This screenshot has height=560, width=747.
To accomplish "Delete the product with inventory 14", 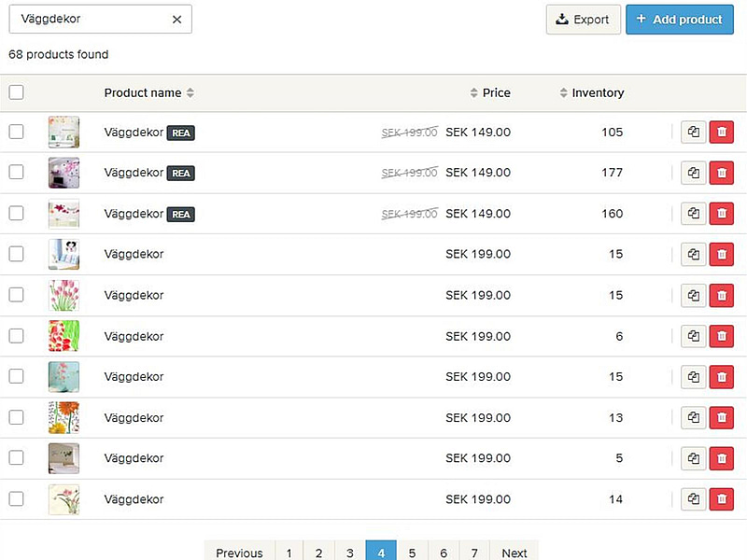I will (x=721, y=499).
